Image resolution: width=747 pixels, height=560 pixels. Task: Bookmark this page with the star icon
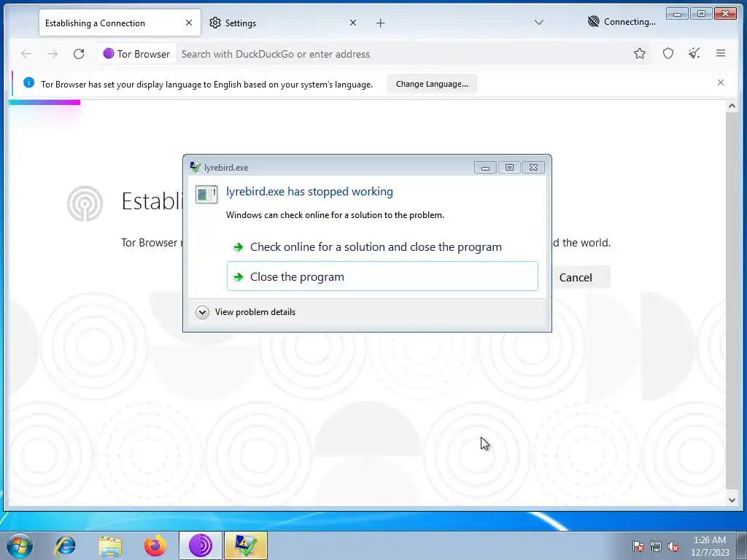point(639,53)
